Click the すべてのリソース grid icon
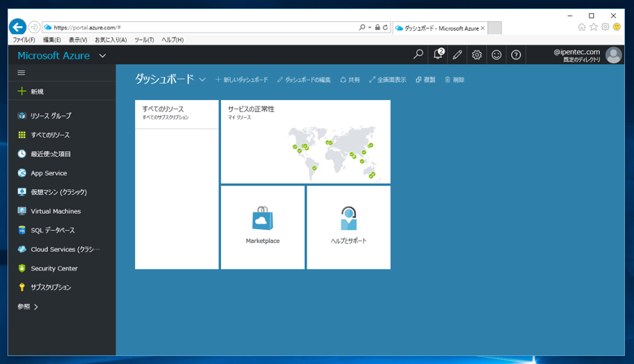The height and width of the screenshot is (364, 634). tap(22, 135)
